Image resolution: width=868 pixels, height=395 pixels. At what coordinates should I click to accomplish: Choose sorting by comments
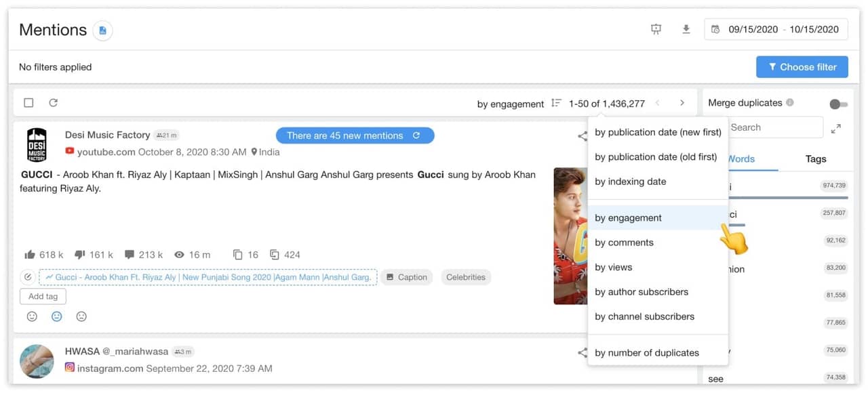624,242
